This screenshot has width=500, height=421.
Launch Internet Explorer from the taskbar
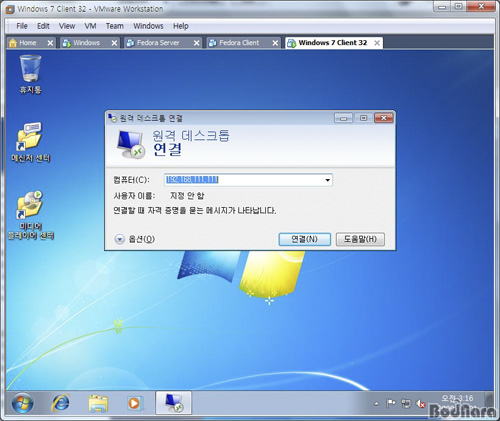tap(61, 403)
